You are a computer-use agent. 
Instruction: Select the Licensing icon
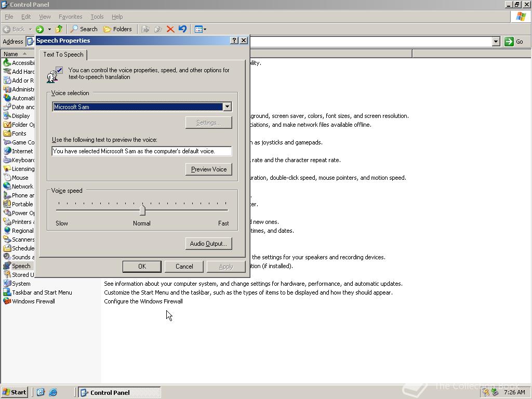pos(7,169)
